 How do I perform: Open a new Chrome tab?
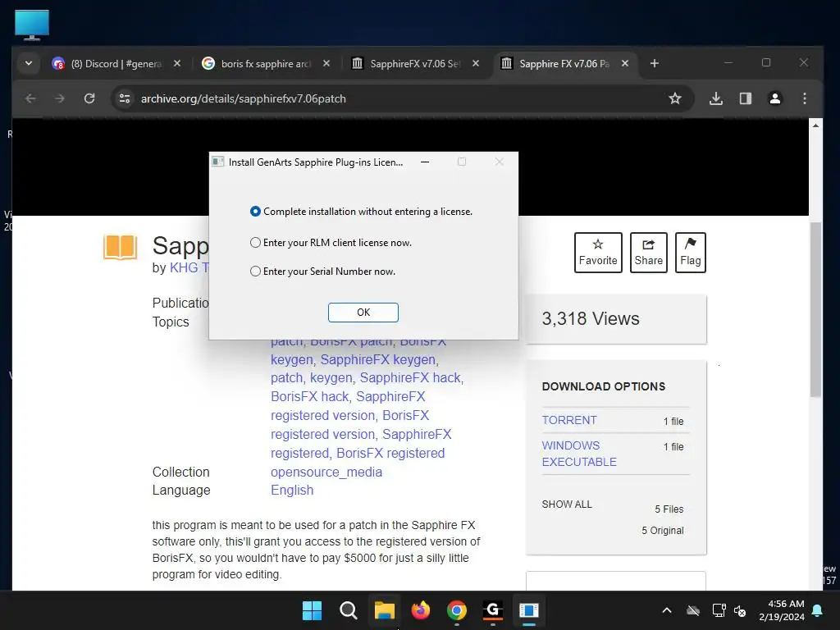(x=654, y=64)
